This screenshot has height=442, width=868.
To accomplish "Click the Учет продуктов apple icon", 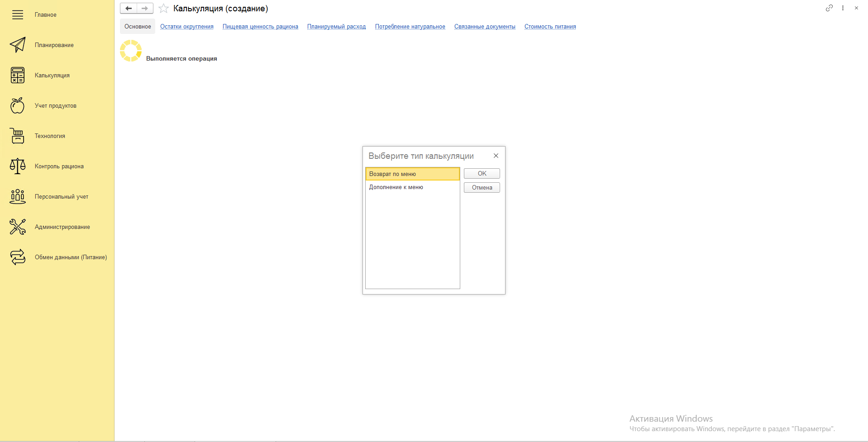I will point(18,105).
